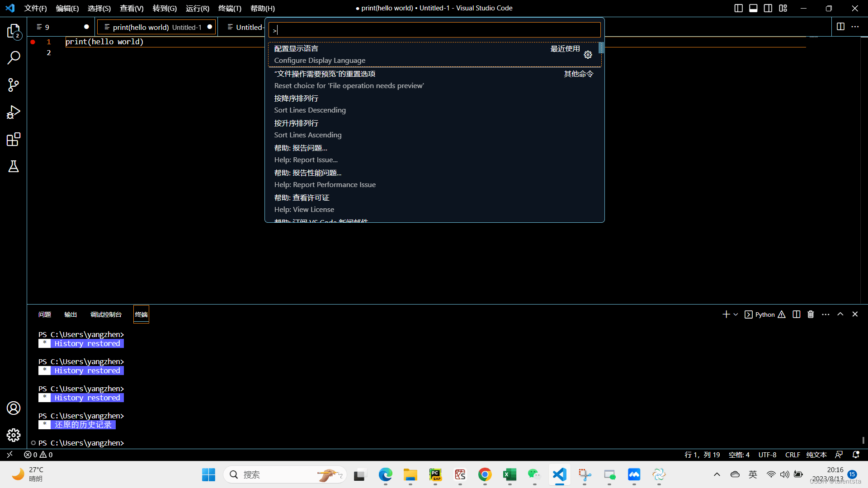This screenshot has width=868, height=488.
Task: Open Source Control view
Action: click(14, 85)
